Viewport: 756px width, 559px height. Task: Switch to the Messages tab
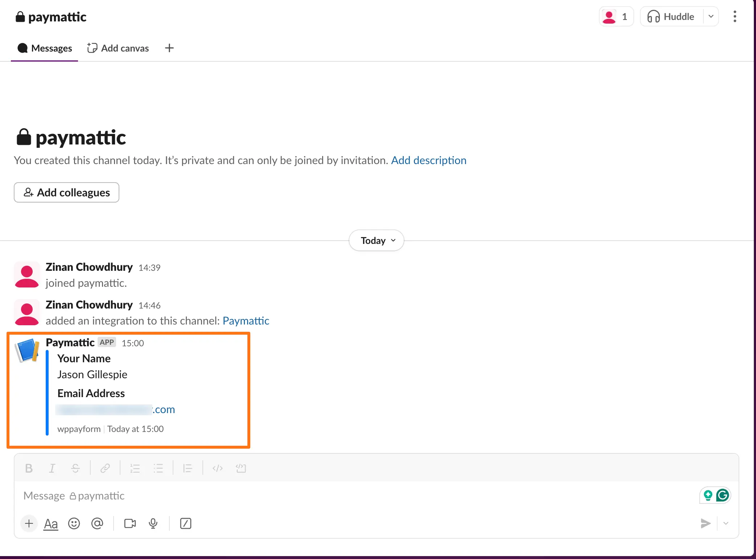[45, 48]
